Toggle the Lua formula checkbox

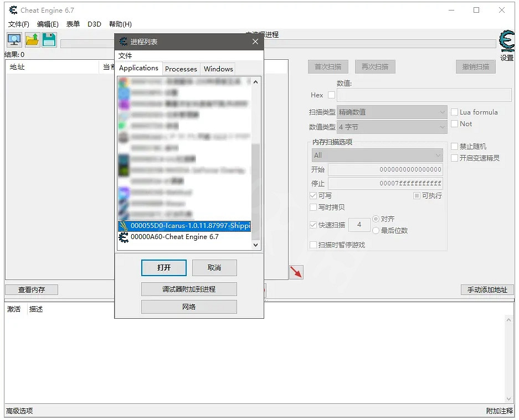(455, 112)
